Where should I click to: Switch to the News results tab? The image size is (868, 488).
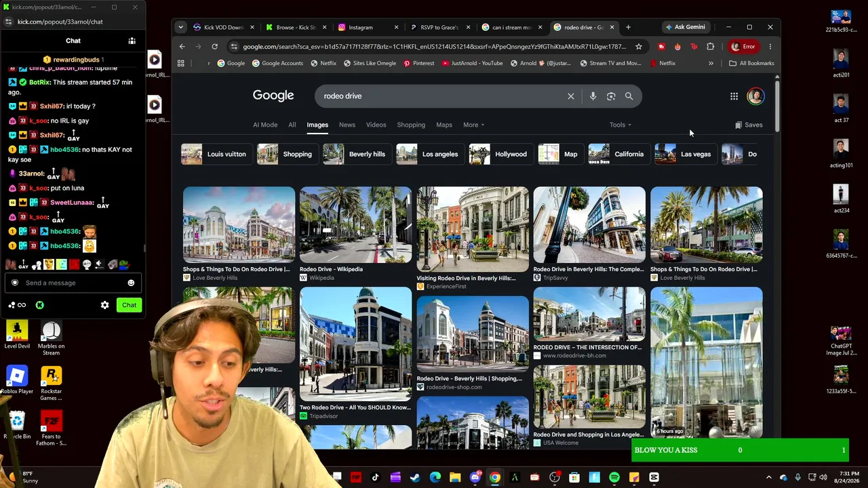click(347, 125)
